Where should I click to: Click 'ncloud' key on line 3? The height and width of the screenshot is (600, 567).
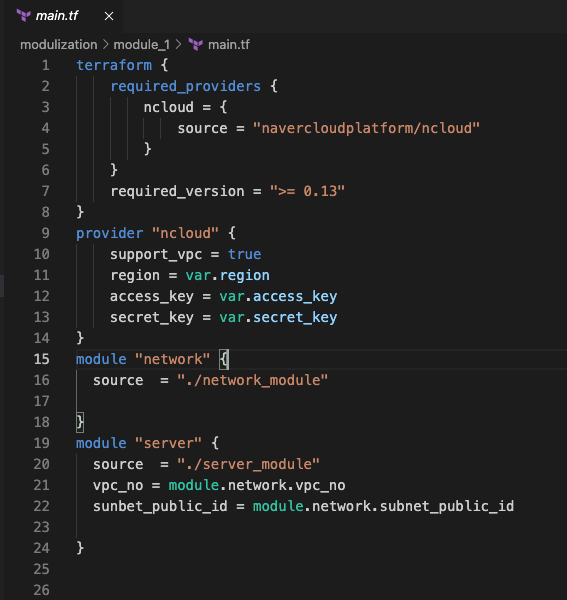tap(169, 107)
